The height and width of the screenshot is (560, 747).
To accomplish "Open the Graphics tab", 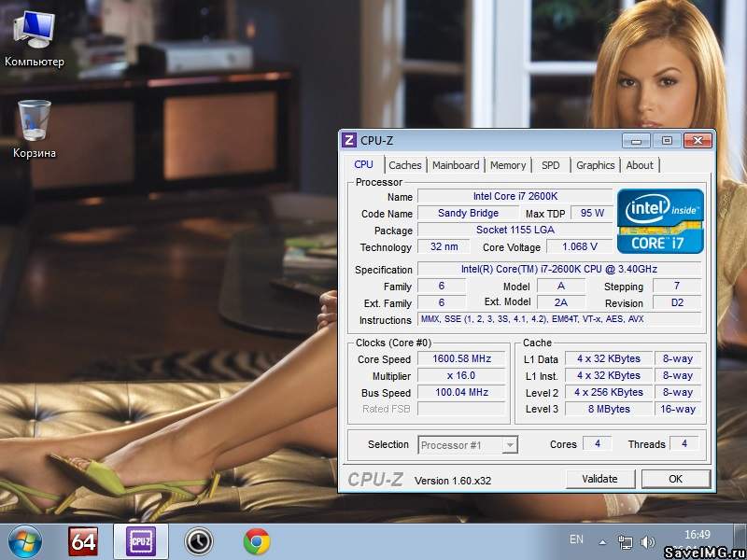I will pyautogui.click(x=596, y=165).
